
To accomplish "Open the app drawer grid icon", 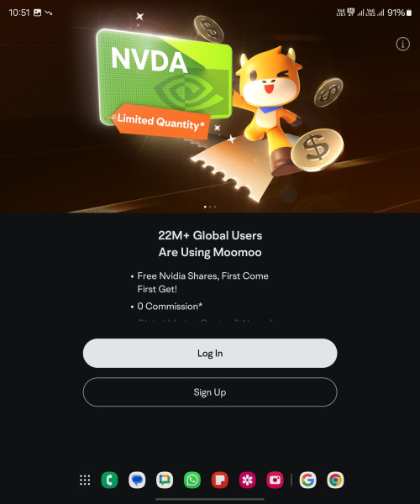I will pyautogui.click(x=85, y=480).
